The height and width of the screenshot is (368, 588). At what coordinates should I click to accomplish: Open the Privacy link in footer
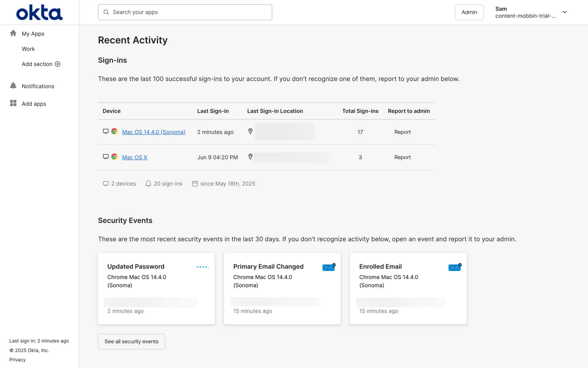pos(17,360)
